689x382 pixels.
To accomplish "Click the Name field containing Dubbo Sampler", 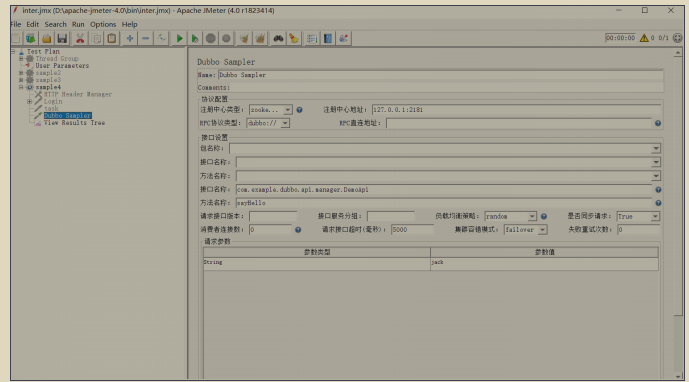I will [x=440, y=75].
